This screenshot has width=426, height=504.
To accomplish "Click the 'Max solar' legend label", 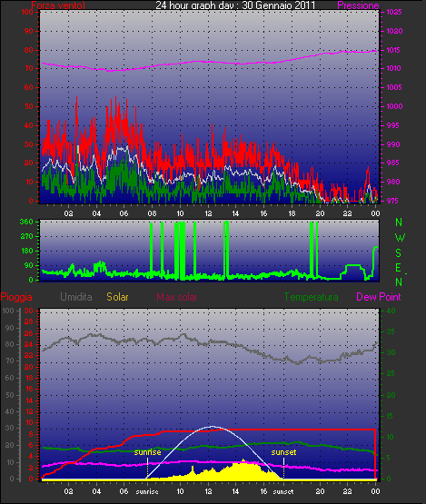I will 177,297.
